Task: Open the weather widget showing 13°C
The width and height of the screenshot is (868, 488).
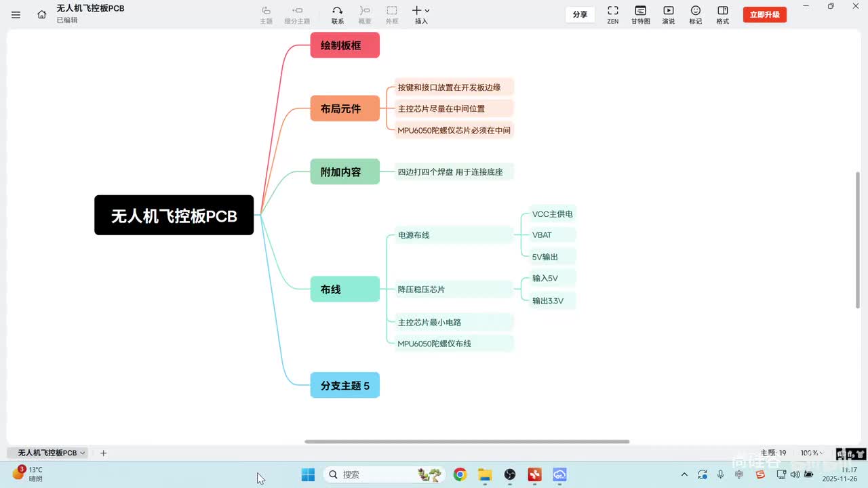Action: [x=28, y=474]
